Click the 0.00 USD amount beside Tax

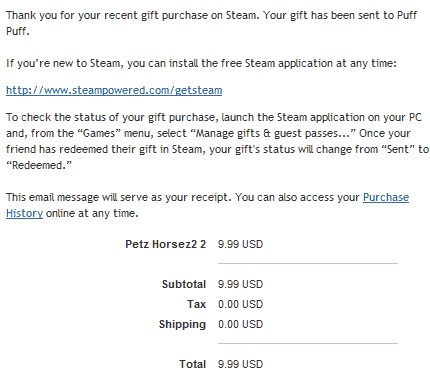point(240,304)
